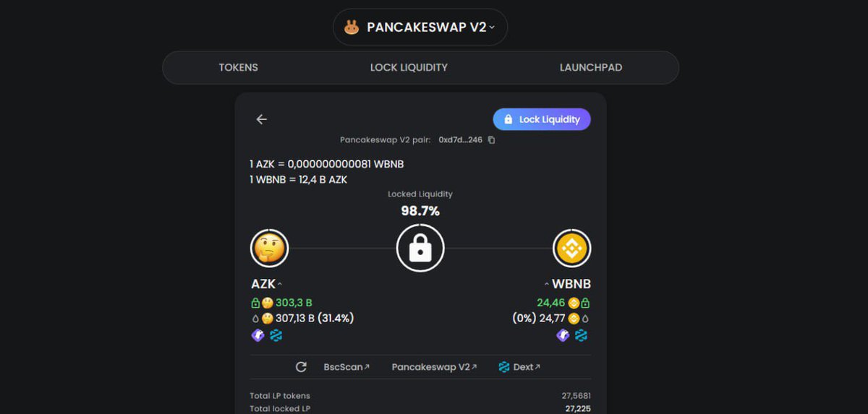Switch to the LOCK LIQUIDITY tab
Viewport: 868px width, 414px height.
[409, 67]
